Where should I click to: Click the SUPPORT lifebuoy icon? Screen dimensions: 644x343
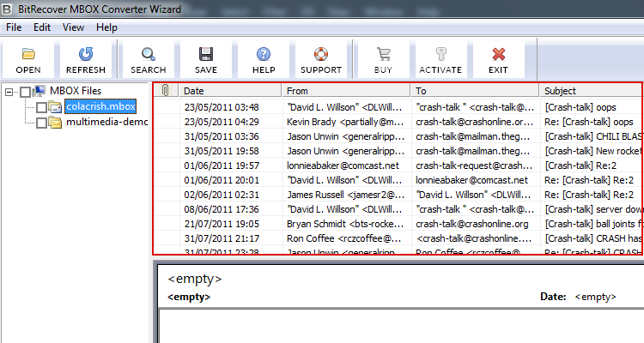point(321,54)
